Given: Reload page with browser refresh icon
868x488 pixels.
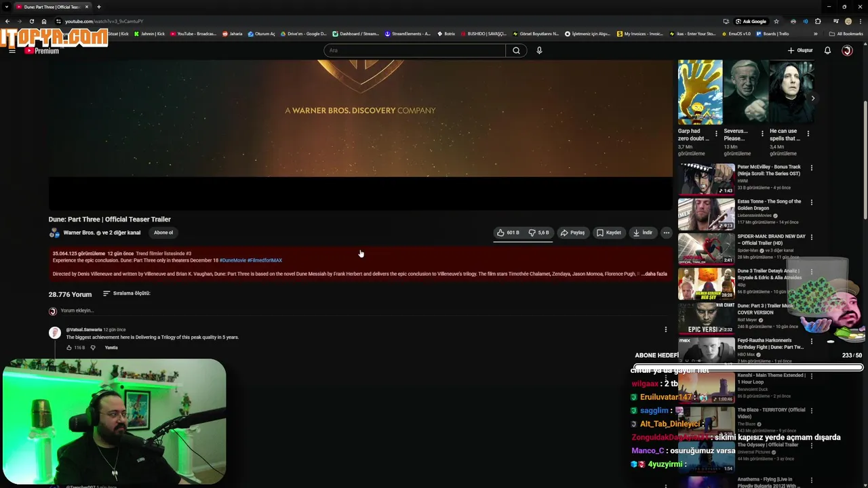Looking at the screenshot, I should point(32,21).
